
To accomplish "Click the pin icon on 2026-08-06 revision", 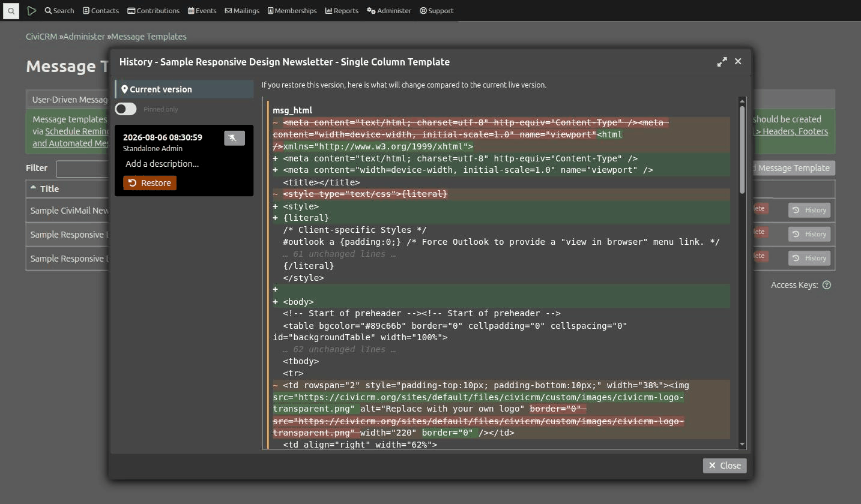I will coord(234,138).
